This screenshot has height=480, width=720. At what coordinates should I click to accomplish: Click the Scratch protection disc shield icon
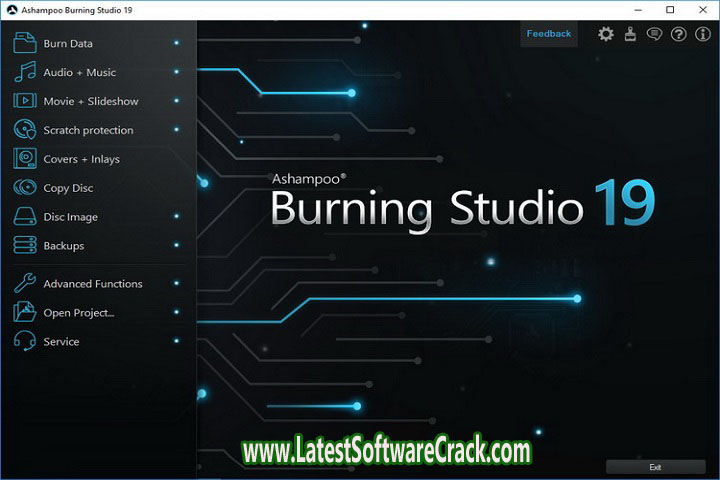pyautogui.click(x=25, y=130)
